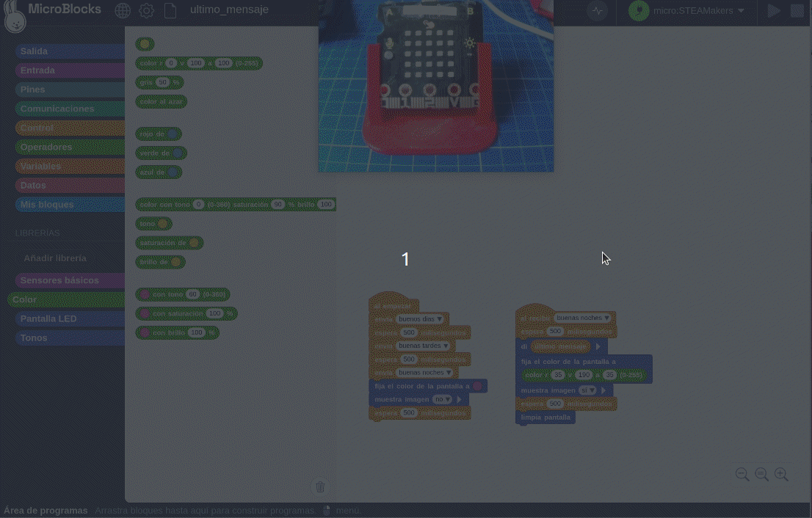Open the 'no' image dropdown

(x=443, y=399)
